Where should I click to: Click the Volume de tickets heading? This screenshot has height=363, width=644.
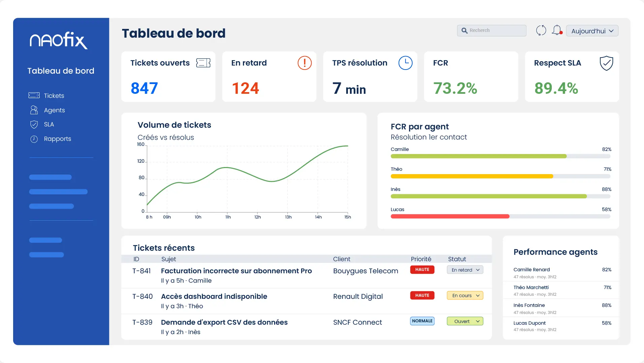pos(174,125)
